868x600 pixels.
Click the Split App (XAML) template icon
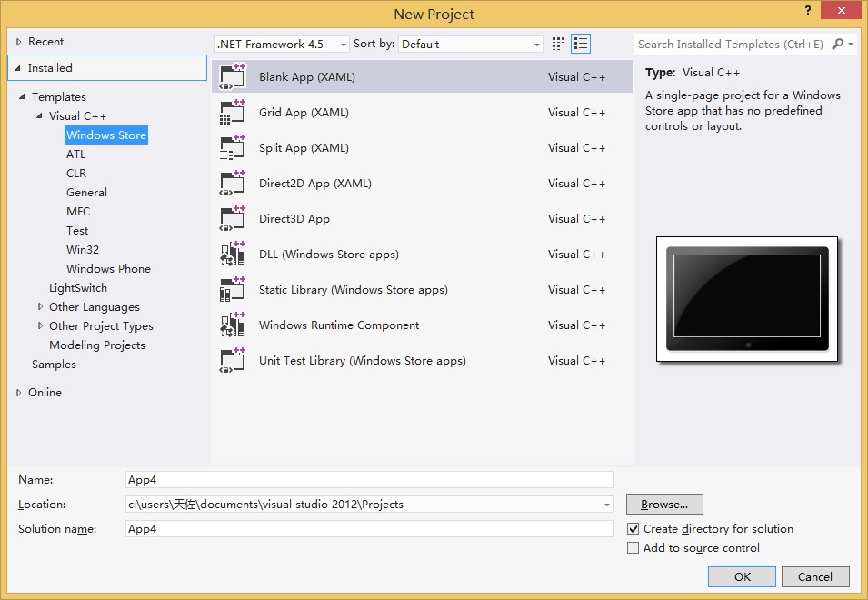pyautogui.click(x=233, y=147)
